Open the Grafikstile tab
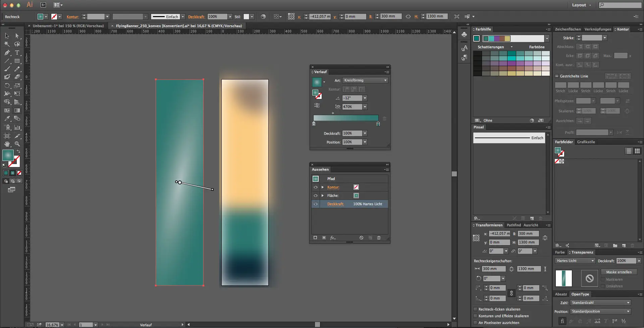This screenshot has height=328, width=644. 586,142
